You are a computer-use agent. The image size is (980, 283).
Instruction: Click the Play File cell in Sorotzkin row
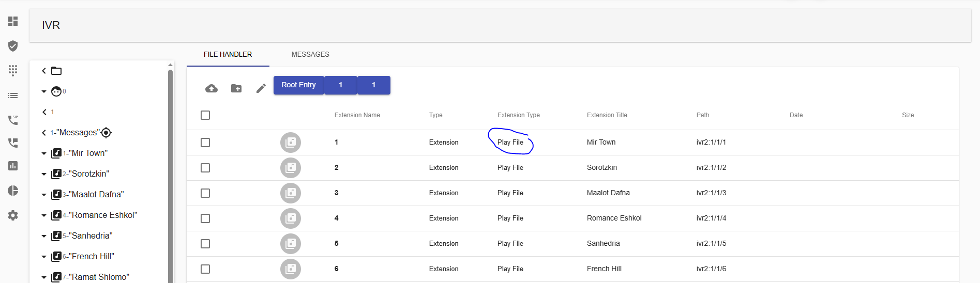(510, 167)
